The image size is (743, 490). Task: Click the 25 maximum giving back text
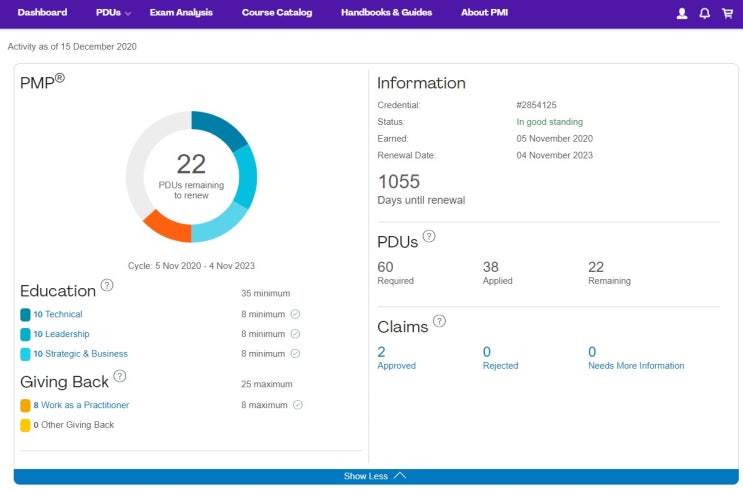(266, 384)
